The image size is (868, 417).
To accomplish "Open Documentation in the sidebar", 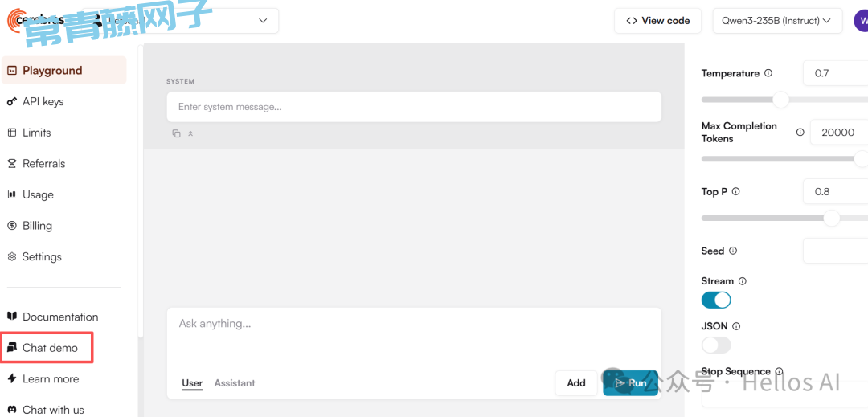I will tap(59, 317).
